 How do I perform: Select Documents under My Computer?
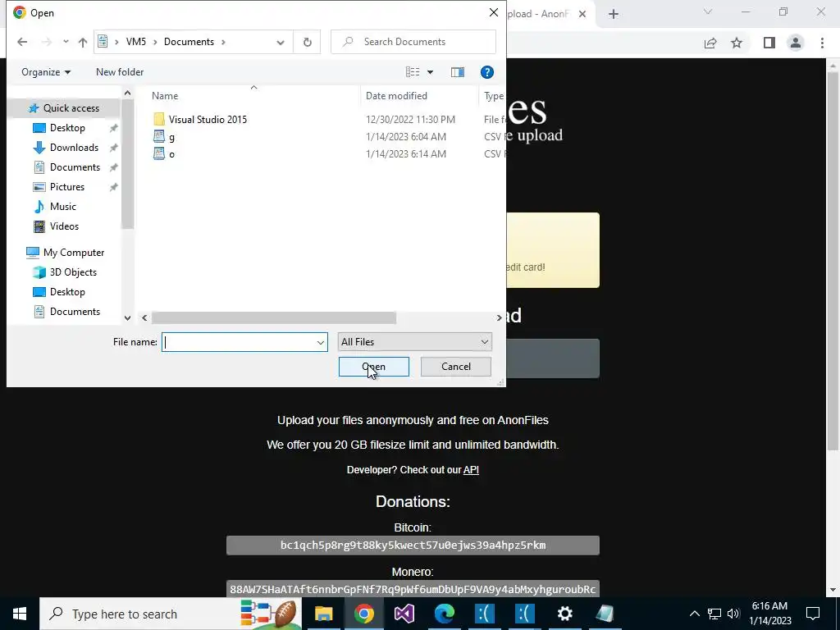tap(75, 312)
